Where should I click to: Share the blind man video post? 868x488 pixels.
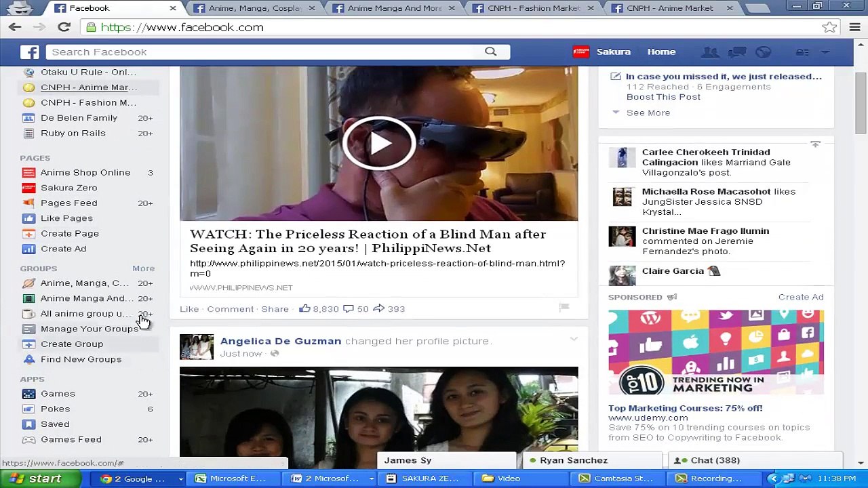click(x=275, y=309)
